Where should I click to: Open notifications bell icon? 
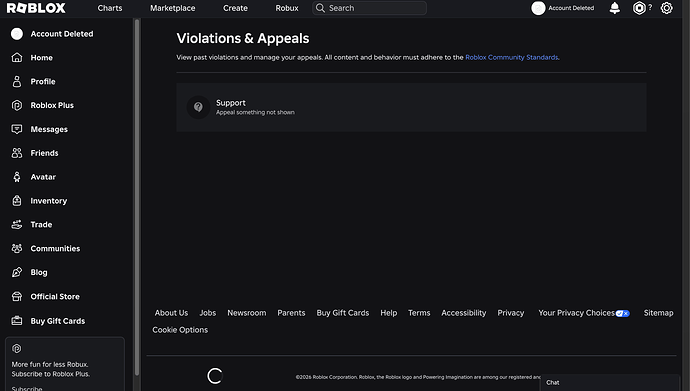click(615, 8)
